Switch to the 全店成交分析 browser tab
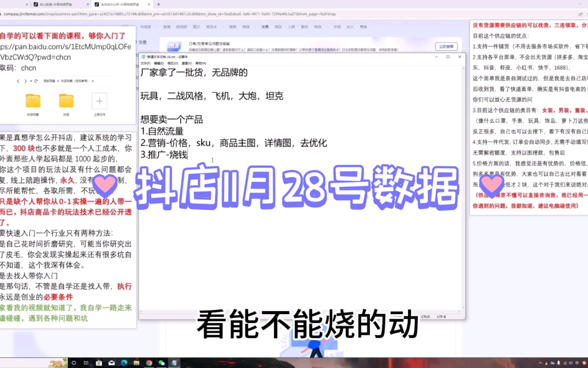 pyautogui.click(x=120, y=4)
